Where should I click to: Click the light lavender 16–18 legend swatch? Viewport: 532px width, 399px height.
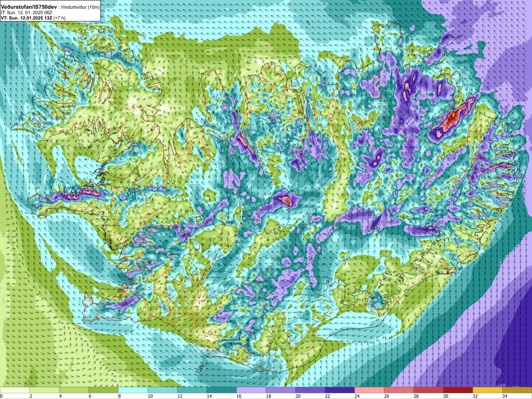tap(251, 390)
